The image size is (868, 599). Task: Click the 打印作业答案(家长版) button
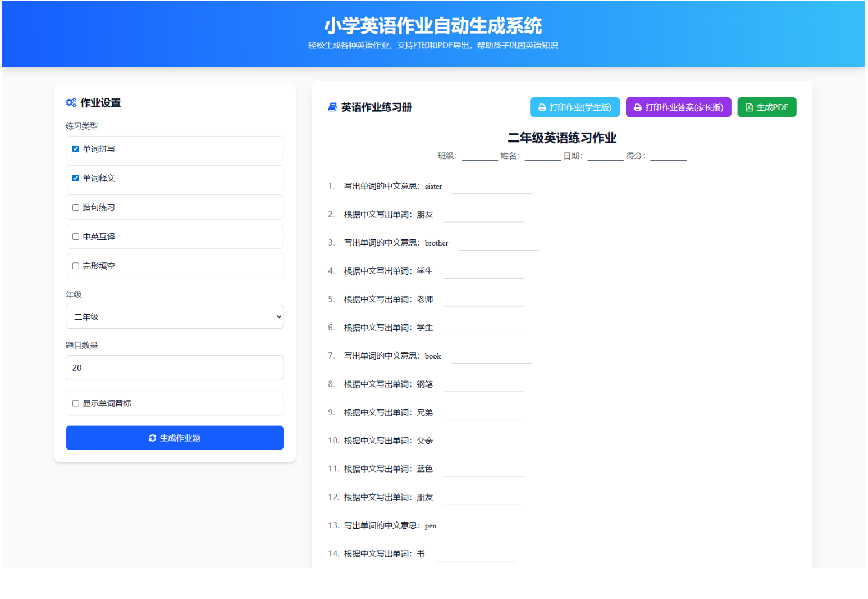point(678,107)
